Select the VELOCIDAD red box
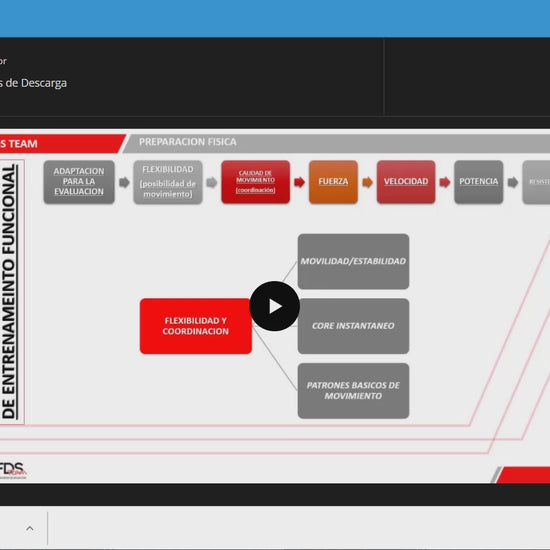This screenshot has height=550, width=550. pyautogui.click(x=406, y=182)
